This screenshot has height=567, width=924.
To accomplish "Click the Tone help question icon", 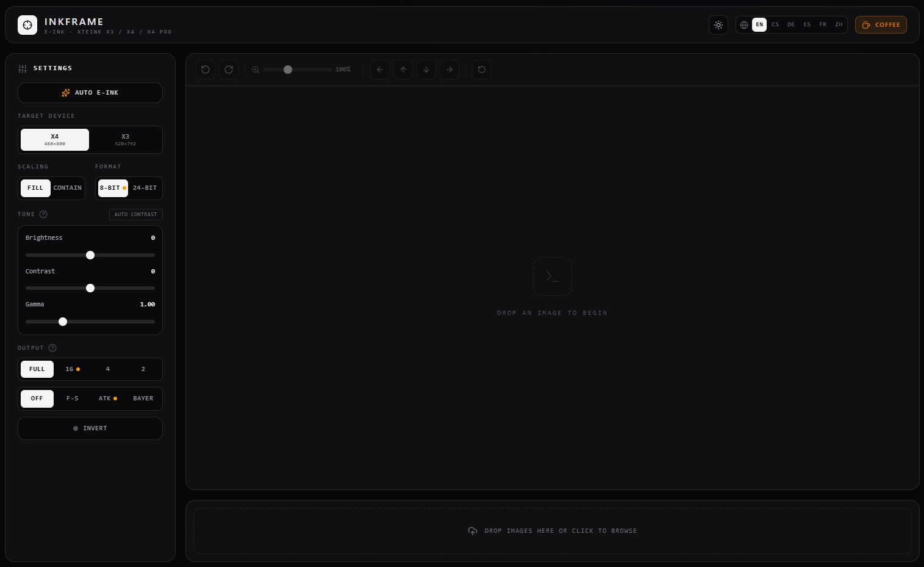I will [43, 214].
